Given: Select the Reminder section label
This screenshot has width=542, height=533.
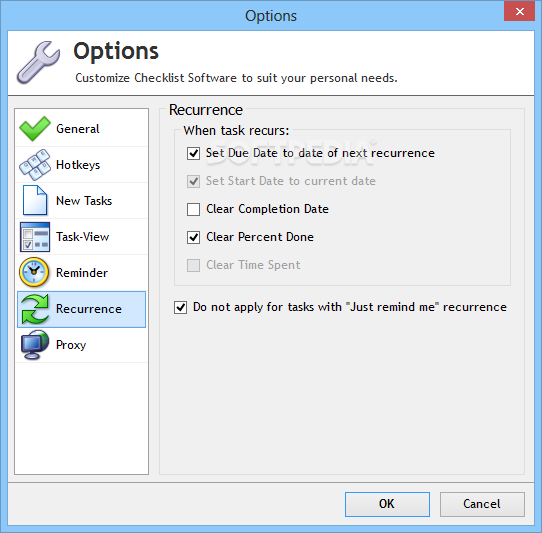Looking at the screenshot, I should click(82, 273).
